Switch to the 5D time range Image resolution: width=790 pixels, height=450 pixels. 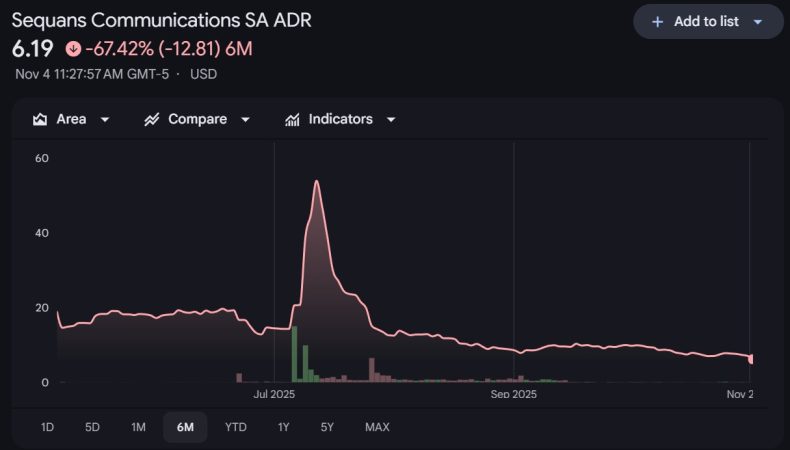[92, 427]
